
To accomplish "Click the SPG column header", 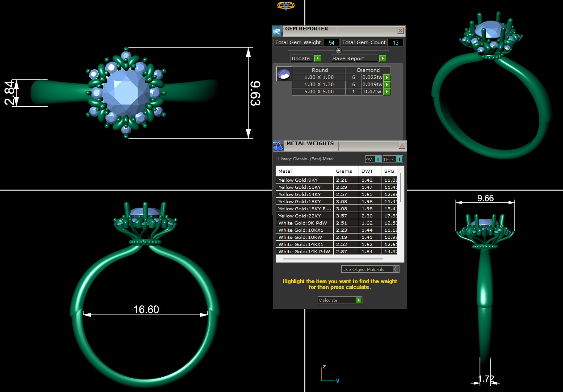I will coord(389,171).
